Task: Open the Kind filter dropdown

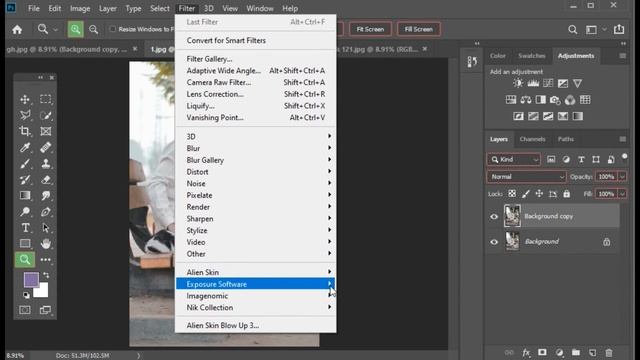Action: click(x=514, y=160)
